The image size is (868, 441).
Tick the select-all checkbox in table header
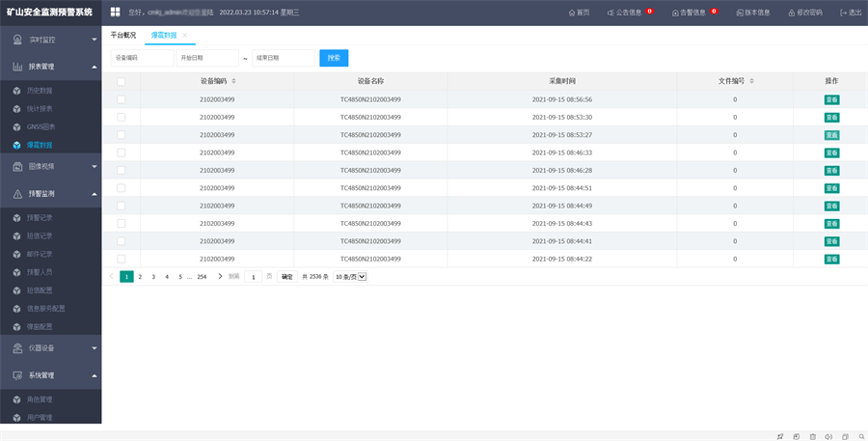point(122,81)
